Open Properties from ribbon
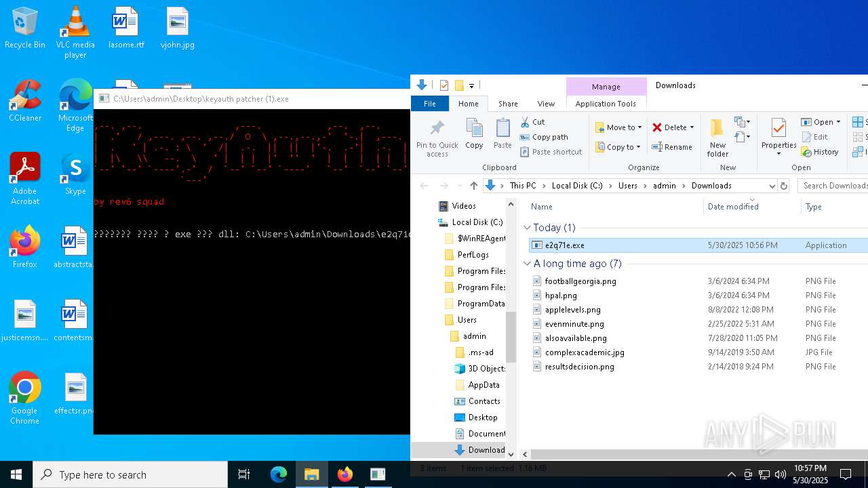The width and height of the screenshot is (868, 488). pyautogui.click(x=778, y=138)
